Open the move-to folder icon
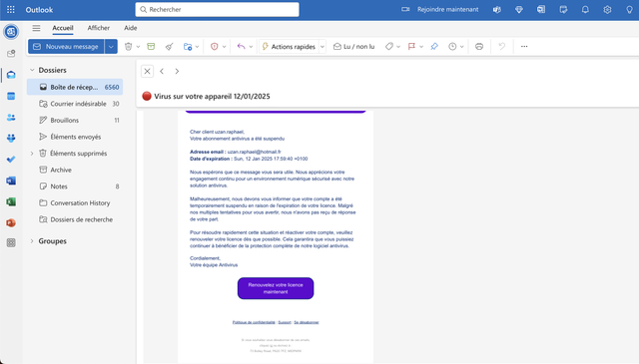The image size is (639, 364). (188, 47)
